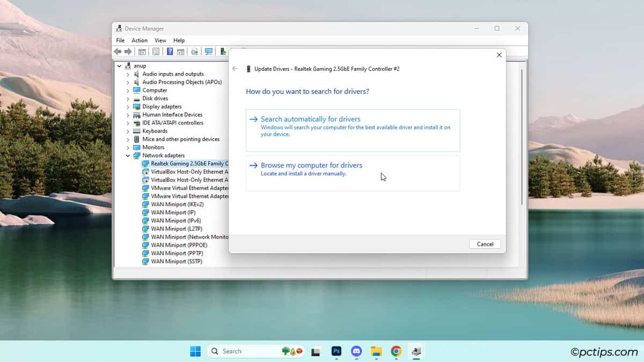
Task: Click the Device Manager taskbar icon
Action: [416, 351]
